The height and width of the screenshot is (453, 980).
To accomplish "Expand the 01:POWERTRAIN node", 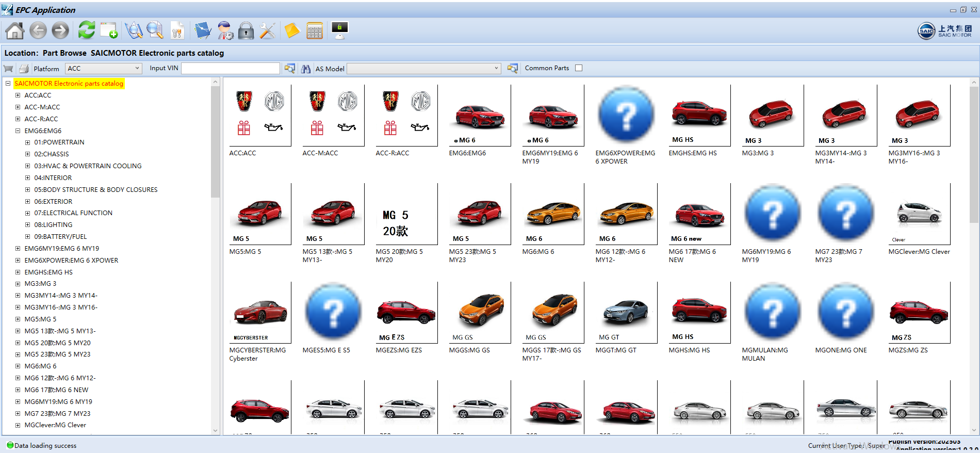I will tap(28, 142).
